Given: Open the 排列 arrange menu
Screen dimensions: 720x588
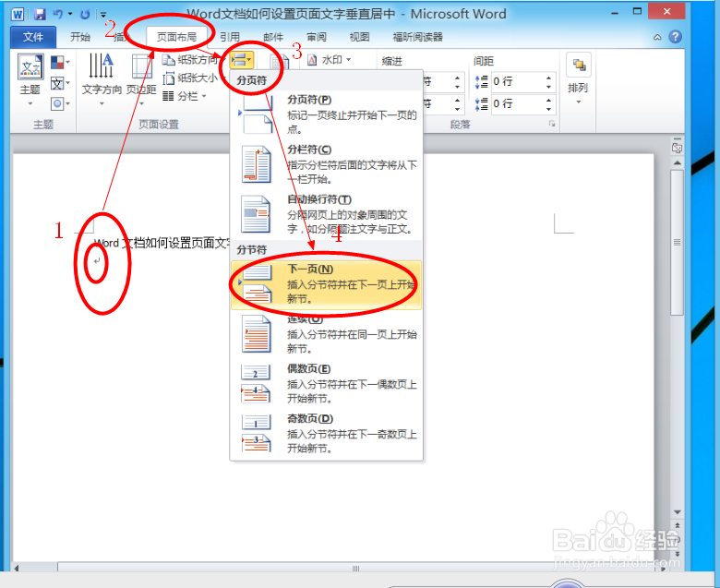Looking at the screenshot, I should [578, 80].
